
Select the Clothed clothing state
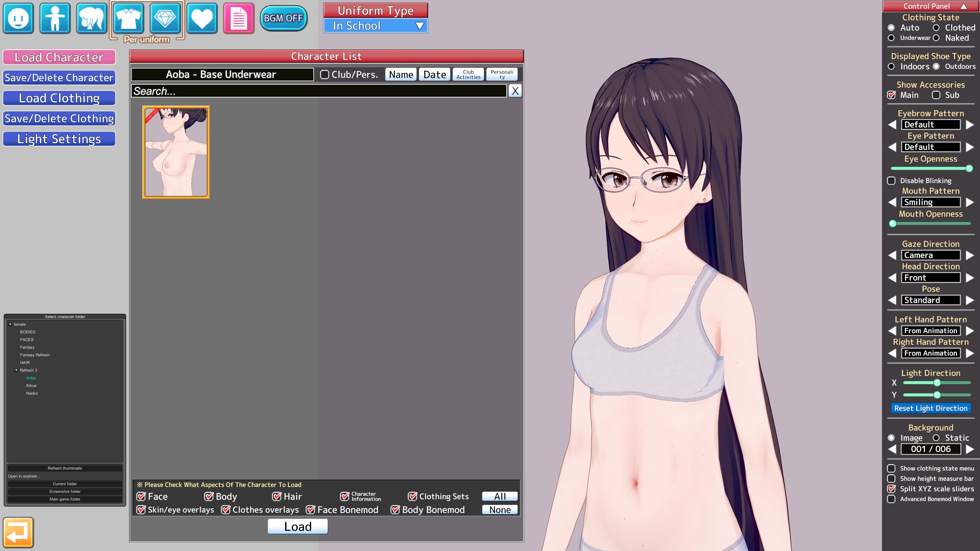pyautogui.click(x=936, y=28)
